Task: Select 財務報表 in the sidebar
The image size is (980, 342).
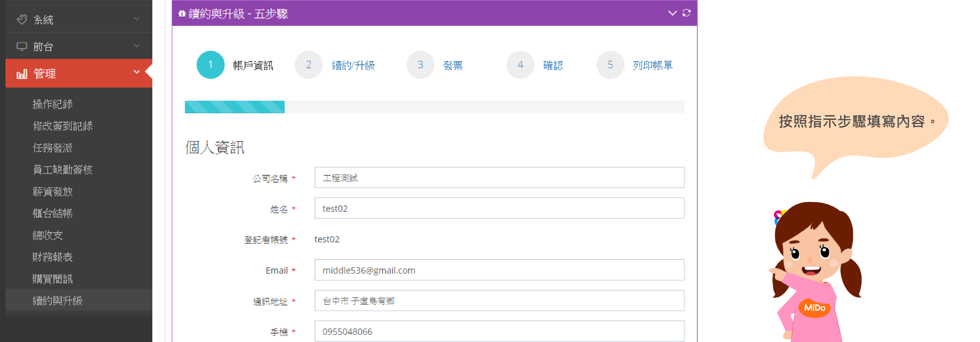Action: pyautogui.click(x=53, y=257)
